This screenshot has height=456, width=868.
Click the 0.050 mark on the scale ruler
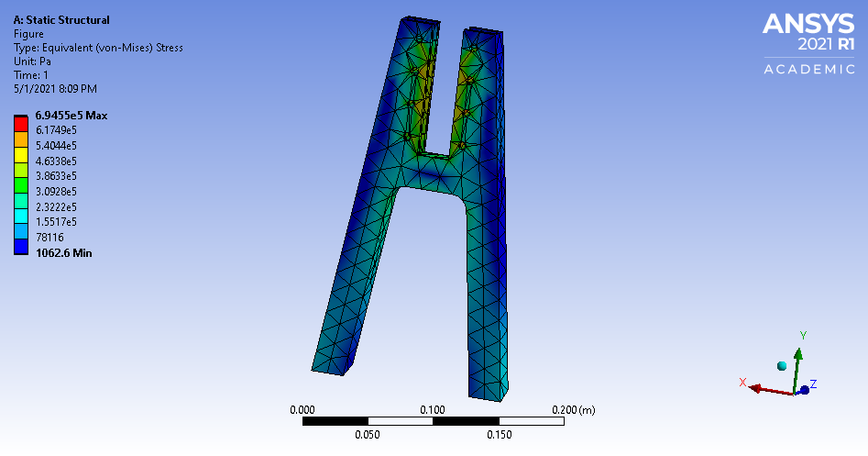click(368, 435)
